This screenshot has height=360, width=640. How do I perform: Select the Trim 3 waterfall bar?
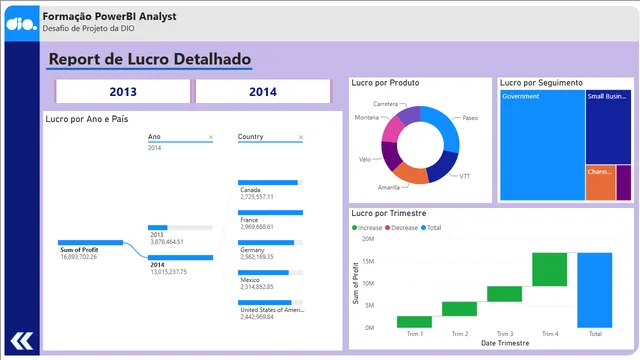coord(504,294)
